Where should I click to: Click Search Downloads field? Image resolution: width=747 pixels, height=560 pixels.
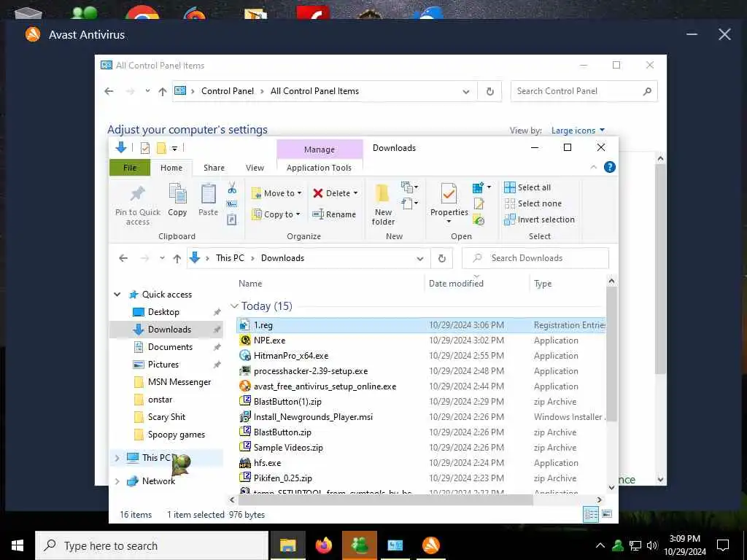coord(535,258)
